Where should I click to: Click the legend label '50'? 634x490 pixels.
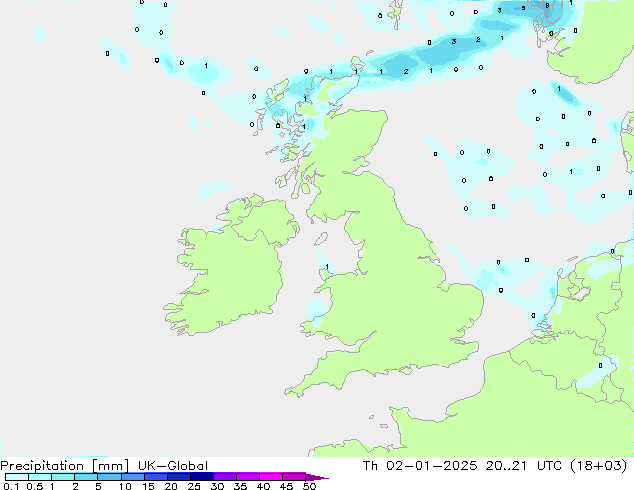point(310,486)
